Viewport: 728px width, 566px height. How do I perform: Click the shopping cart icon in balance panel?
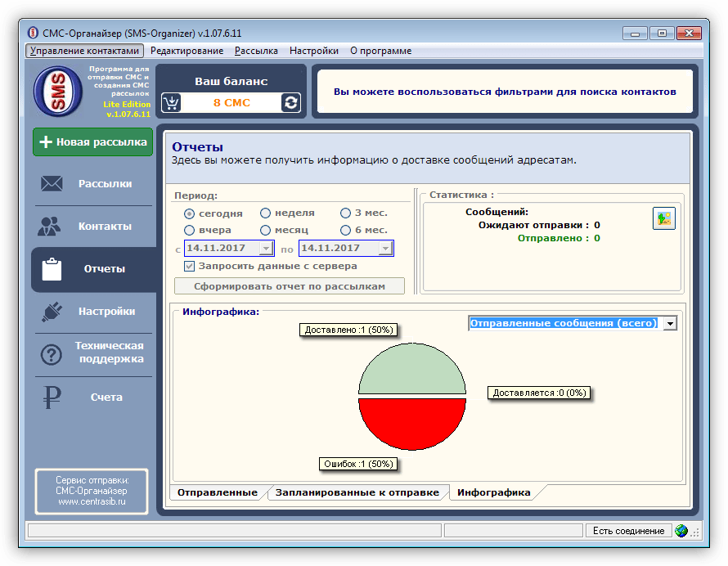point(171,103)
